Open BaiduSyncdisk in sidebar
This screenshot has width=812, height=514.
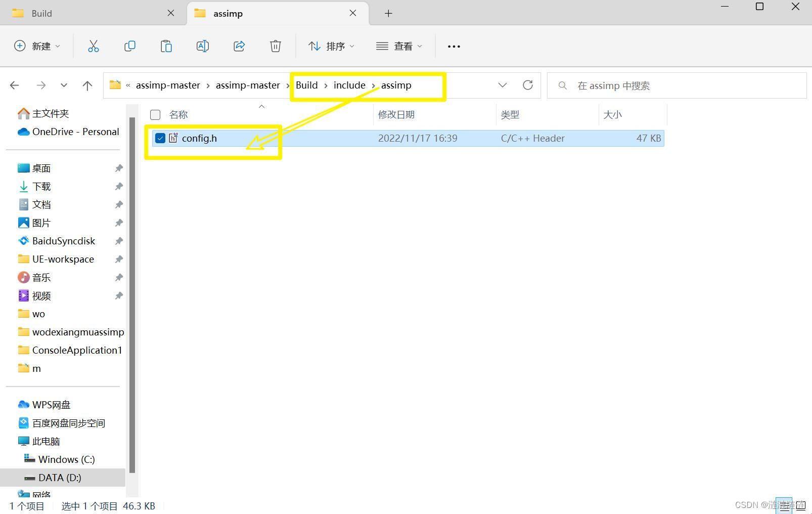[57, 241]
